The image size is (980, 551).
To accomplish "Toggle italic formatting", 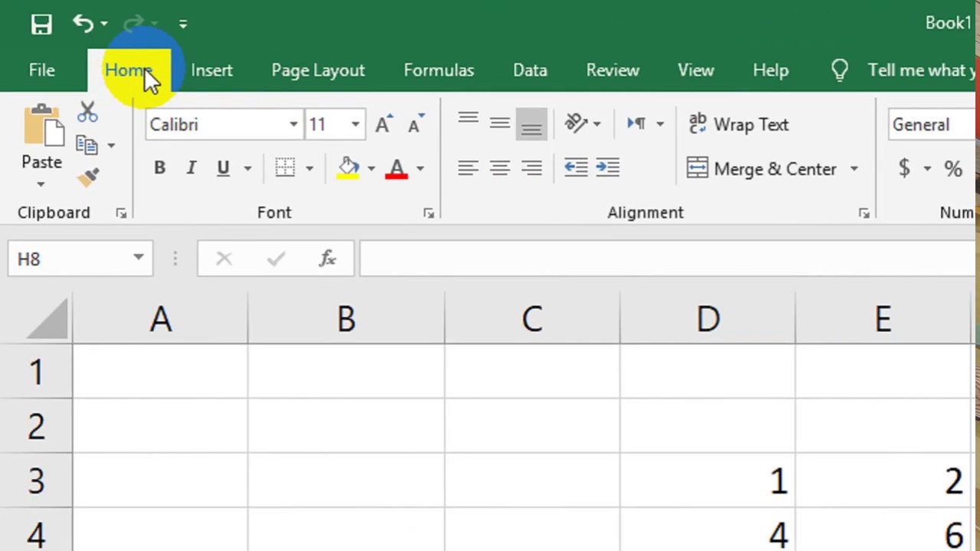I will [191, 168].
